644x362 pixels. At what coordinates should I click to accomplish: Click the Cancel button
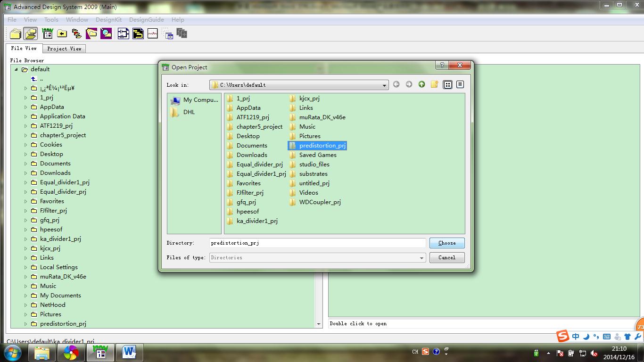[x=447, y=258]
